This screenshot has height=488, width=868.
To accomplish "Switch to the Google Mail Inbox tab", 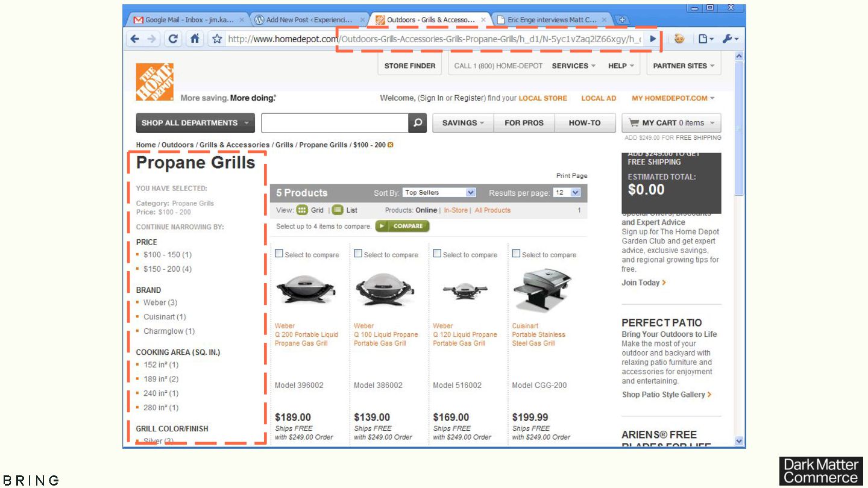I will 188,20.
